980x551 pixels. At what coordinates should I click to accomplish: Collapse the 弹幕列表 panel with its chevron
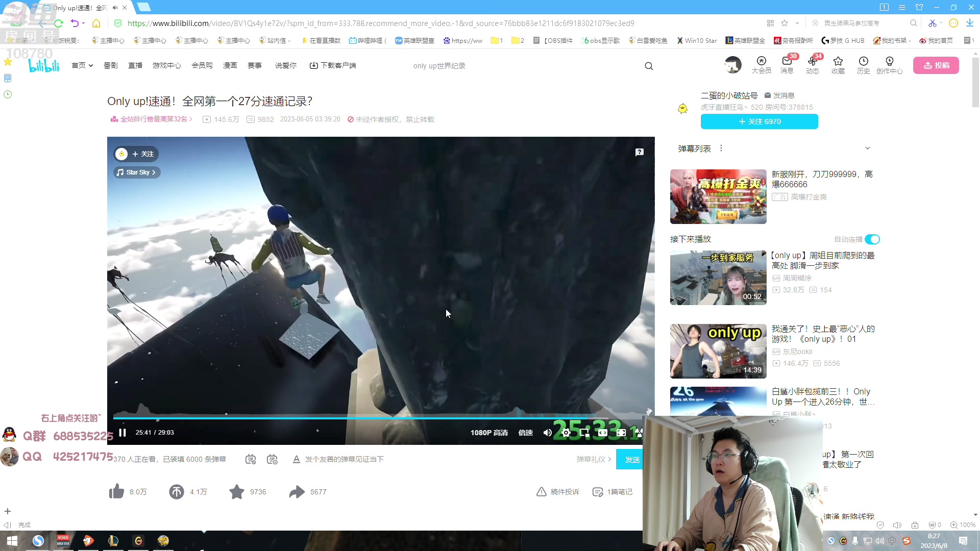click(x=868, y=148)
